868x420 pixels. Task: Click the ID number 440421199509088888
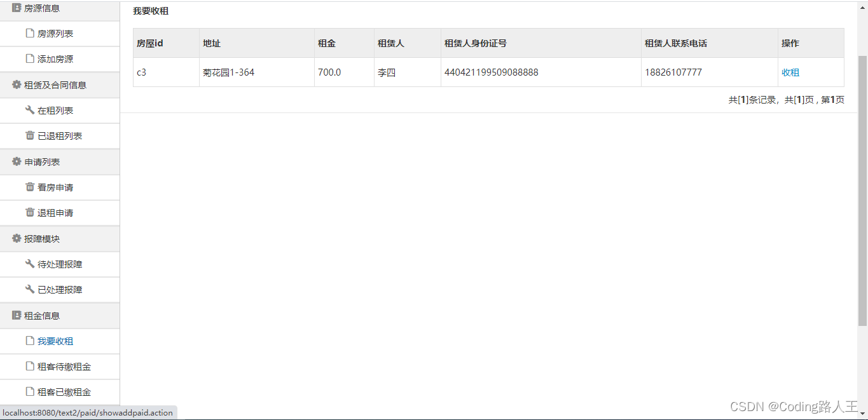click(492, 72)
